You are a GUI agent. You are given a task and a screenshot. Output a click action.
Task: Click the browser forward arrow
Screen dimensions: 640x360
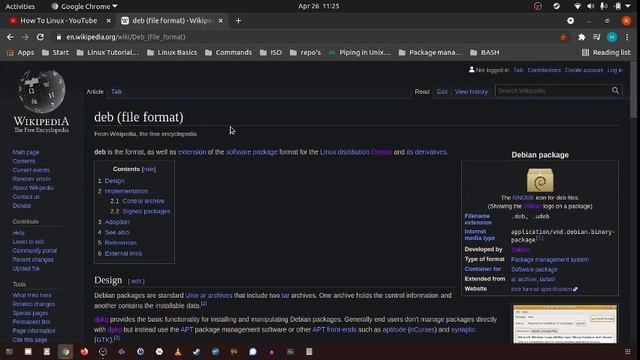(25, 37)
